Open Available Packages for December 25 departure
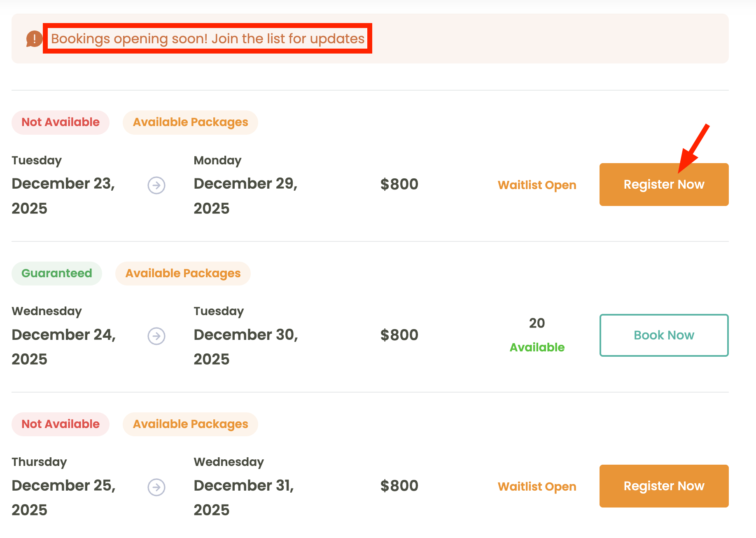This screenshot has width=756, height=538. (190, 424)
